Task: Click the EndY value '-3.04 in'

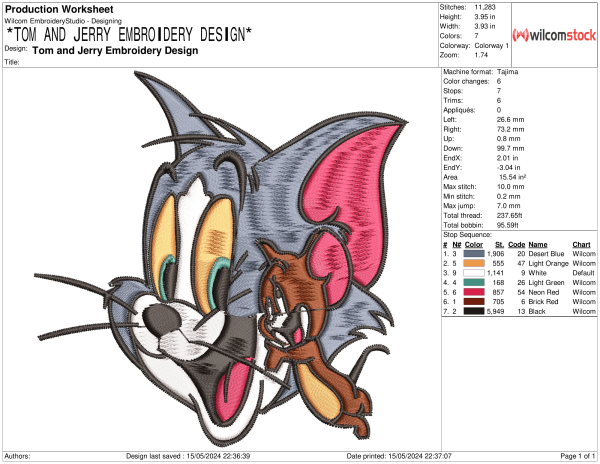Action: click(509, 168)
